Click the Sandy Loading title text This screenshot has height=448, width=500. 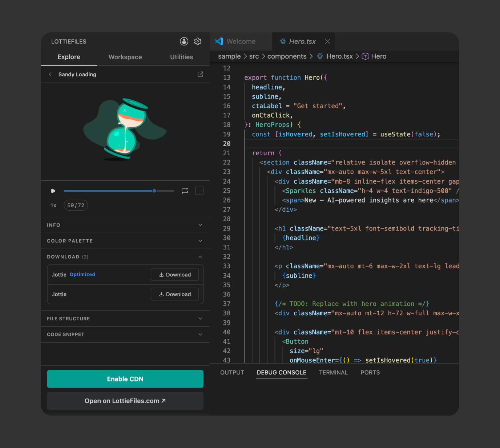[x=77, y=74]
